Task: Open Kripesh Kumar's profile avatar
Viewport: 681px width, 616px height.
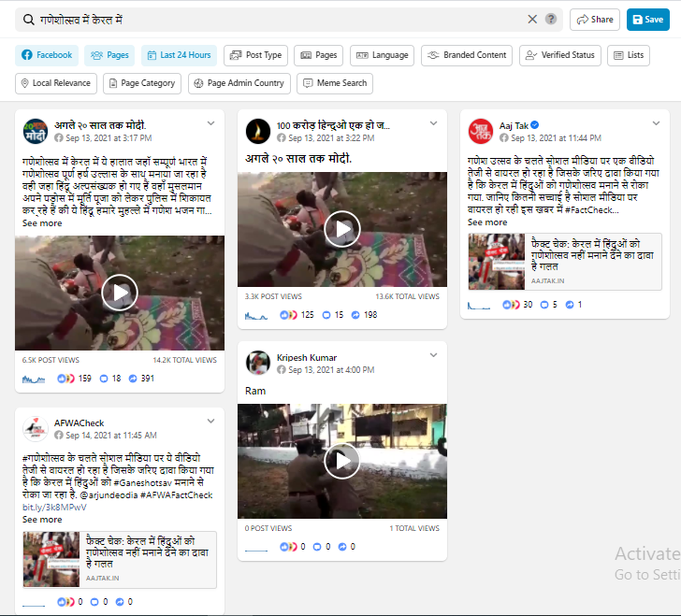Action: tap(258, 363)
